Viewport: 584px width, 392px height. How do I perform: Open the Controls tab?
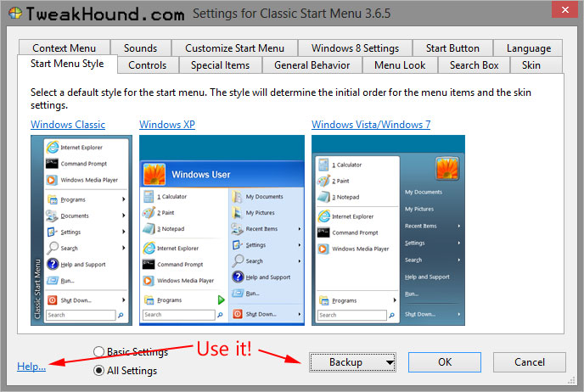[148, 65]
